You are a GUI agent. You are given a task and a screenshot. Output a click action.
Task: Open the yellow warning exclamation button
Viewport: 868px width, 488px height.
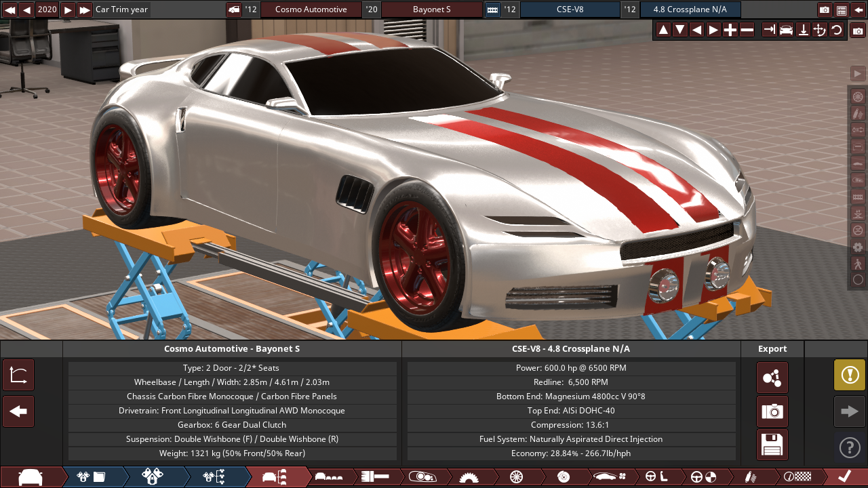[850, 375]
